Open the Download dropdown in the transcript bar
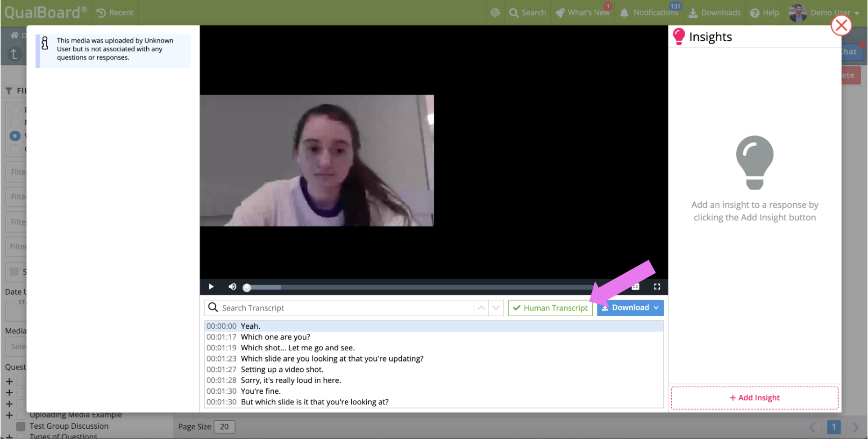Image resolution: width=868 pixels, height=439 pixels. pos(630,308)
